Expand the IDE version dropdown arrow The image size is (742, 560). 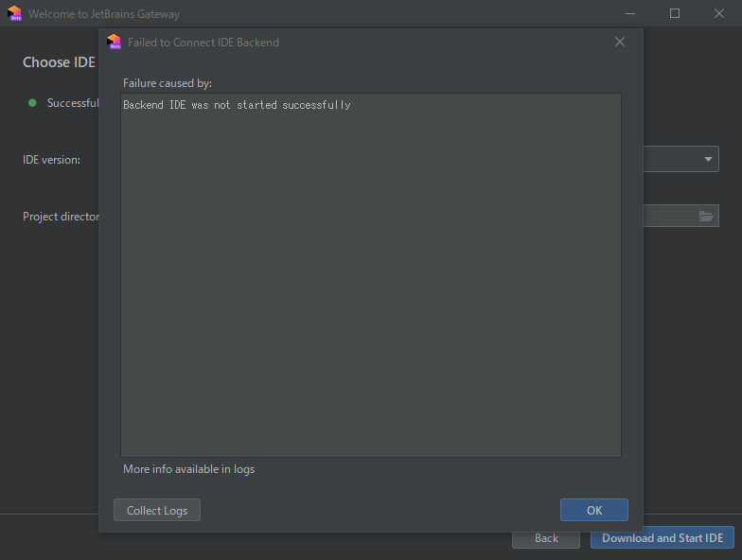[709, 159]
